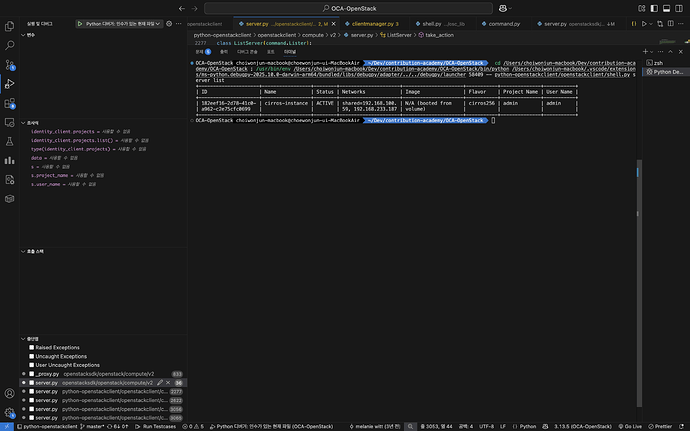Open the Copilot dropdown arrow in title bar
This screenshot has width=690, height=431.
pos(510,8)
